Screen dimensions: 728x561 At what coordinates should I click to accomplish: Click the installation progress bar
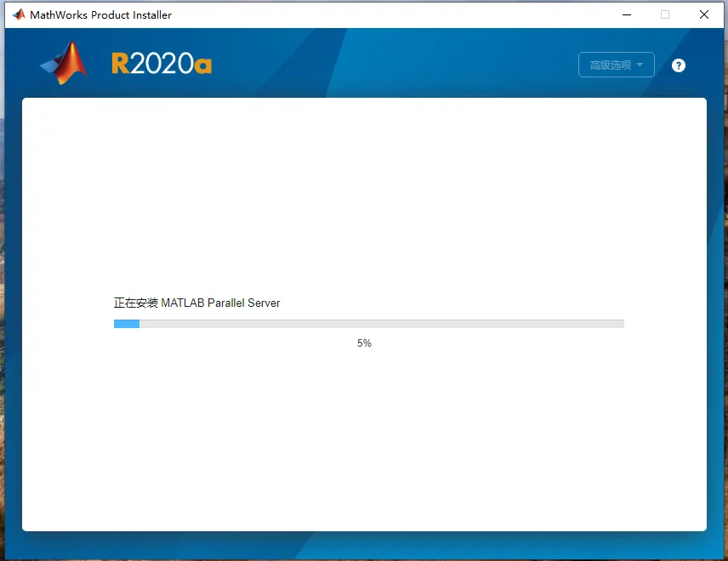(368, 324)
